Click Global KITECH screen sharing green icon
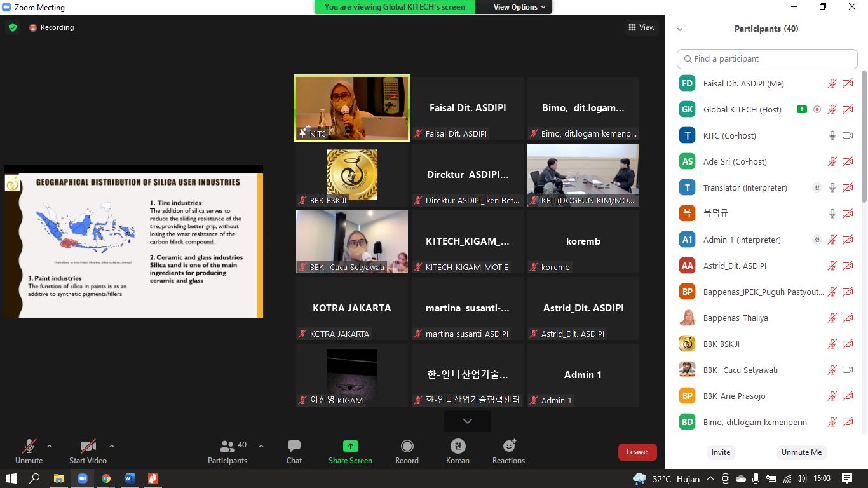The width and height of the screenshot is (868, 488). coord(802,109)
